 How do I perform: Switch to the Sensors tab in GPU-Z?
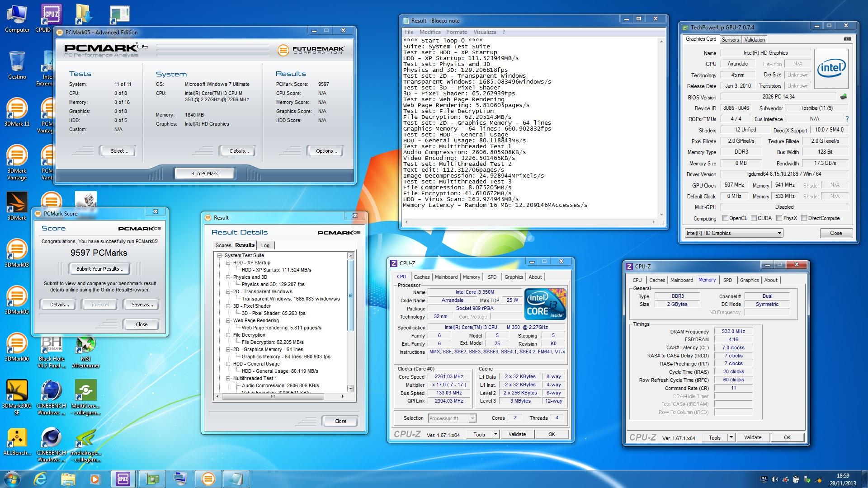[x=730, y=40]
